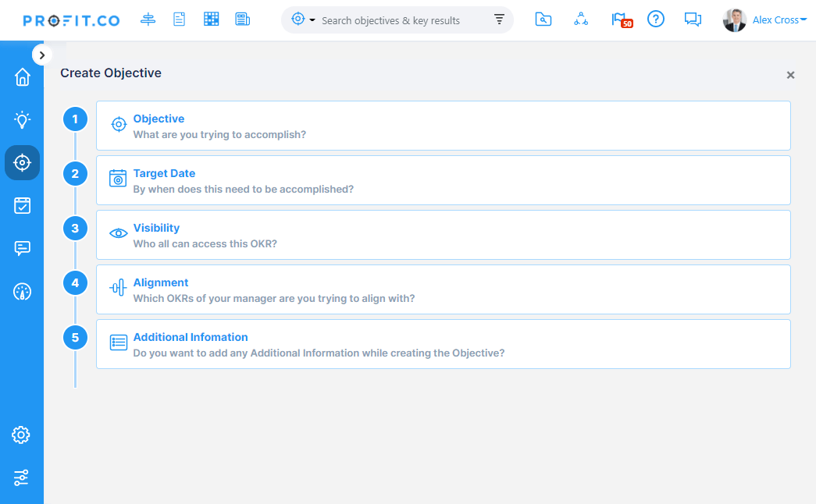
Task: Open the Performance dashboard gauge icon
Action: 21,291
